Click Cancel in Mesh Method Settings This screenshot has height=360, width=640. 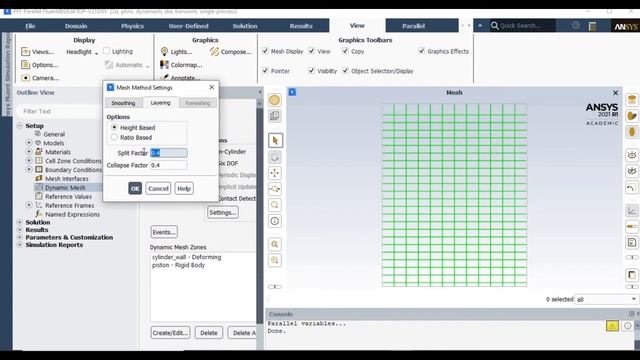158,188
